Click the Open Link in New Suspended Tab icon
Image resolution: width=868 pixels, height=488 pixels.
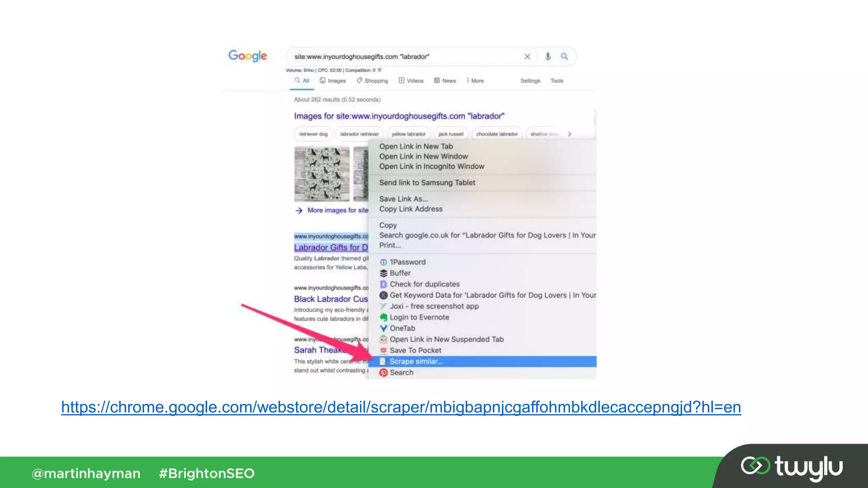click(x=384, y=339)
